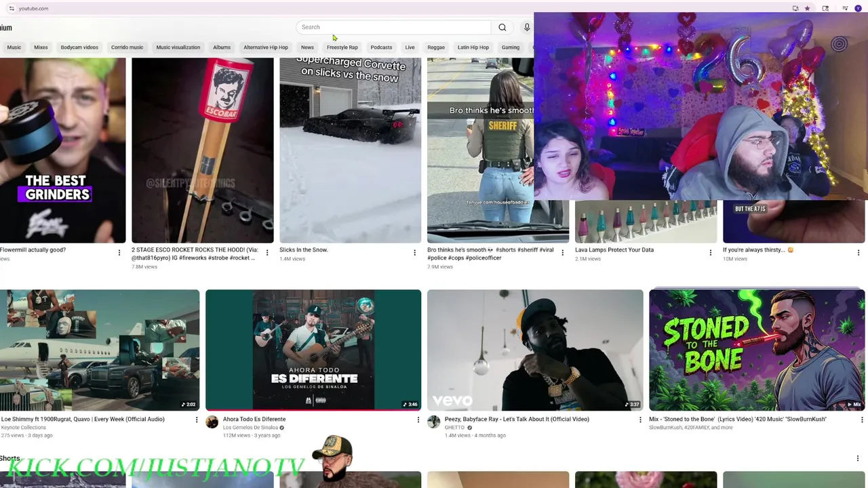Open more options for Bro thinks he's smooth
Image resolution: width=868 pixels, height=488 pixels.
tap(563, 253)
